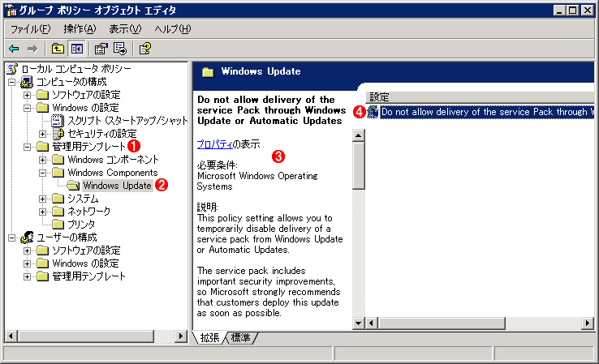Click the Back arrow toolbar icon
The height and width of the screenshot is (364, 599).
coord(14,49)
